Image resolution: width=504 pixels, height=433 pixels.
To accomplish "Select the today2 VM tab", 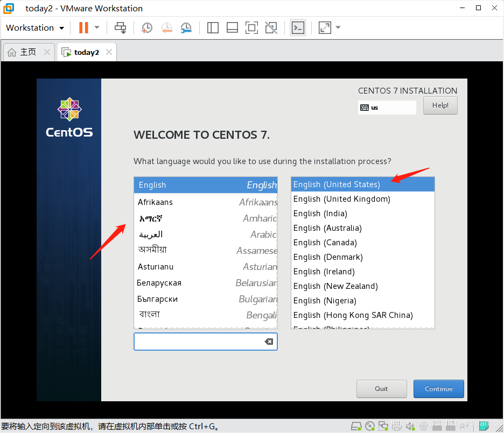I will click(x=82, y=52).
